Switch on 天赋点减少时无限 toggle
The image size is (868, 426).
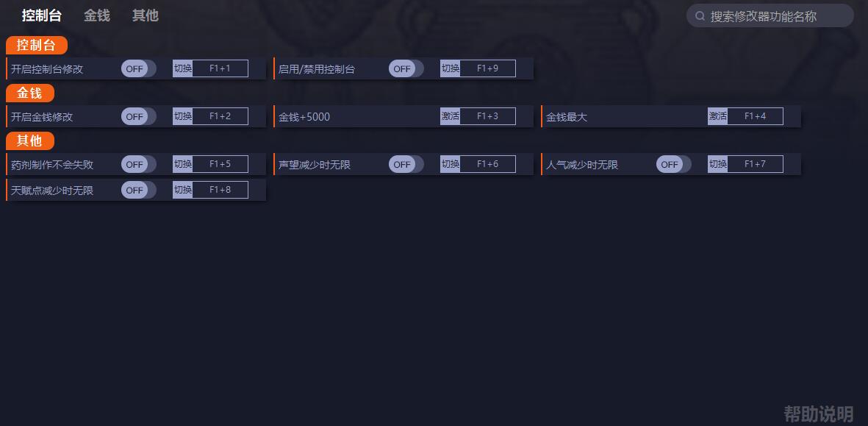point(138,190)
